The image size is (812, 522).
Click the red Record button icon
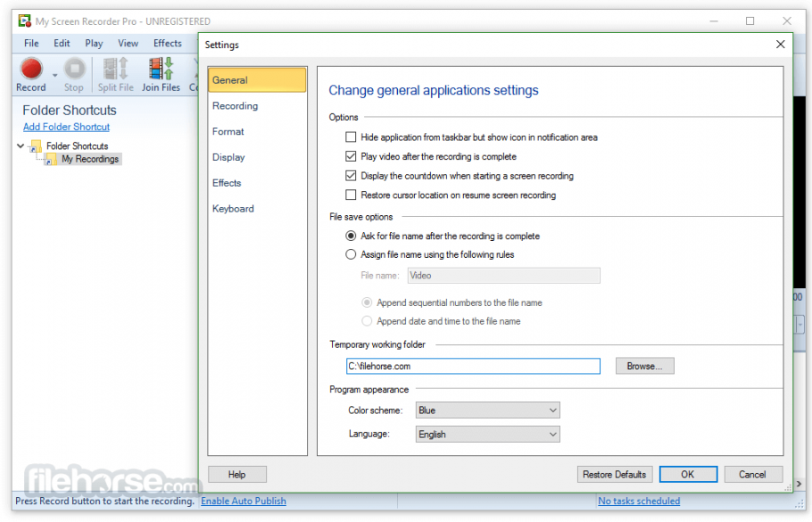click(x=31, y=68)
